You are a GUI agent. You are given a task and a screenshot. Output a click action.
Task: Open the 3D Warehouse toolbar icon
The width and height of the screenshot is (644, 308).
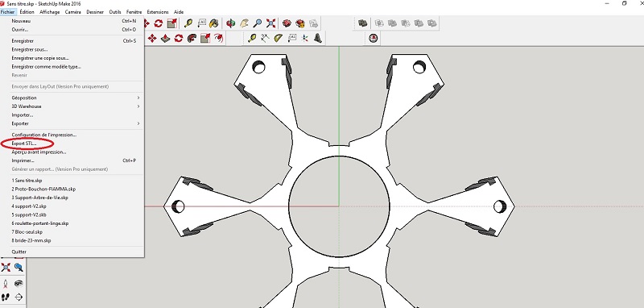click(287, 23)
